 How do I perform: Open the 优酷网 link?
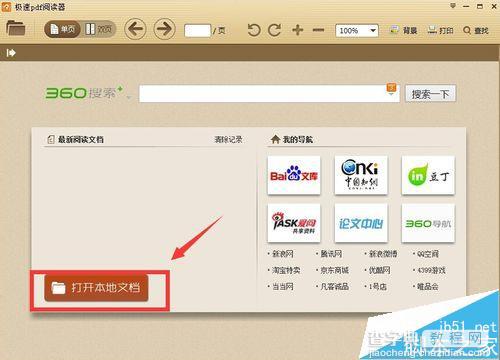[x=379, y=270]
